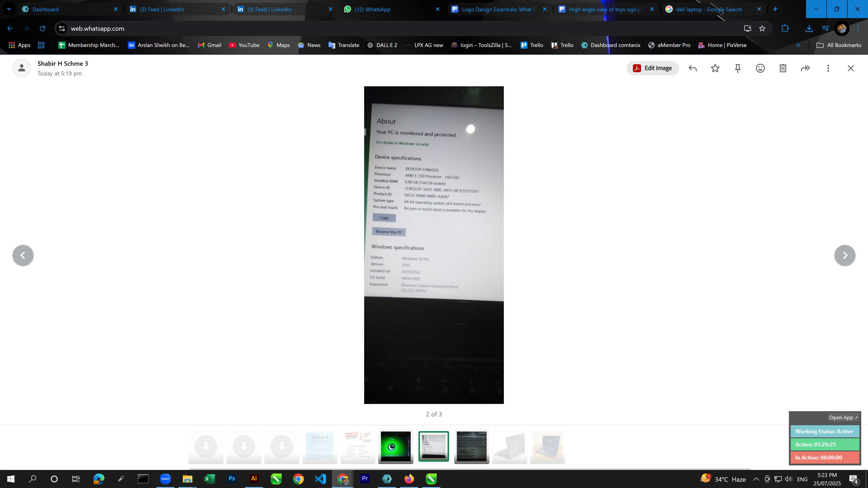Viewport: 868px width, 488px height.
Task: Open Chrome extensions puzzle icon
Action: (x=785, y=29)
